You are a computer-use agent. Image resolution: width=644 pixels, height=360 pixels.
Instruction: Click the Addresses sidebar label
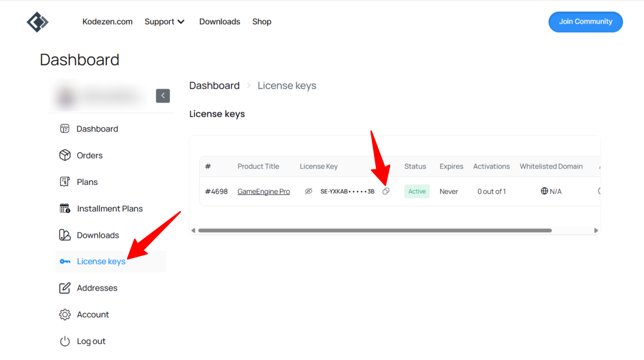(x=97, y=288)
